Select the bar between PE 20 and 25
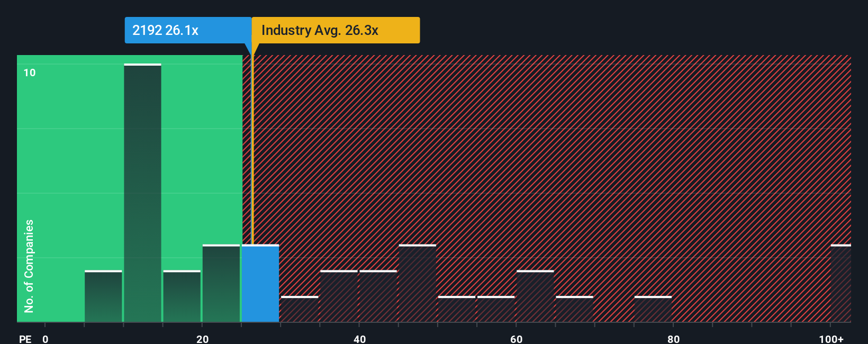The height and width of the screenshot is (344, 868). pos(221,283)
